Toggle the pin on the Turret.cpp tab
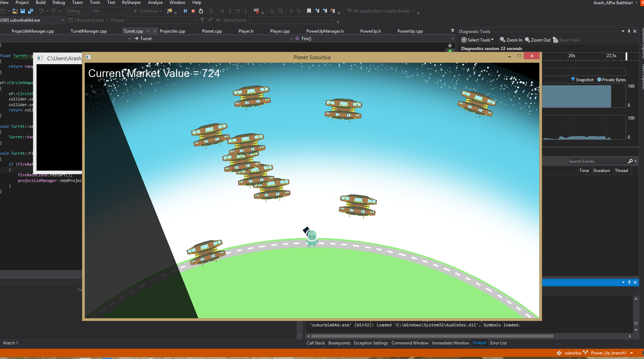The width and height of the screenshot is (644, 359). pyautogui.click(x=148, y=31)
